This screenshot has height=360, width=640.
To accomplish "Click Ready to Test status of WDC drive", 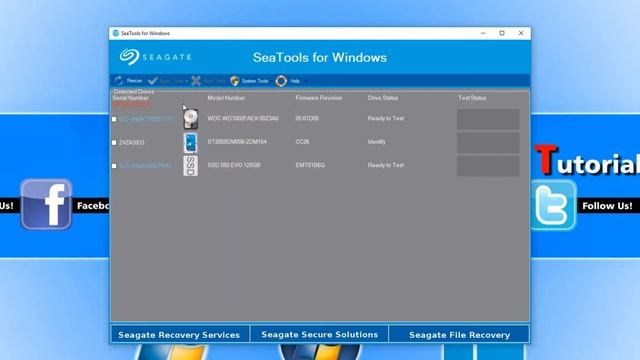I will pos(386,118).
